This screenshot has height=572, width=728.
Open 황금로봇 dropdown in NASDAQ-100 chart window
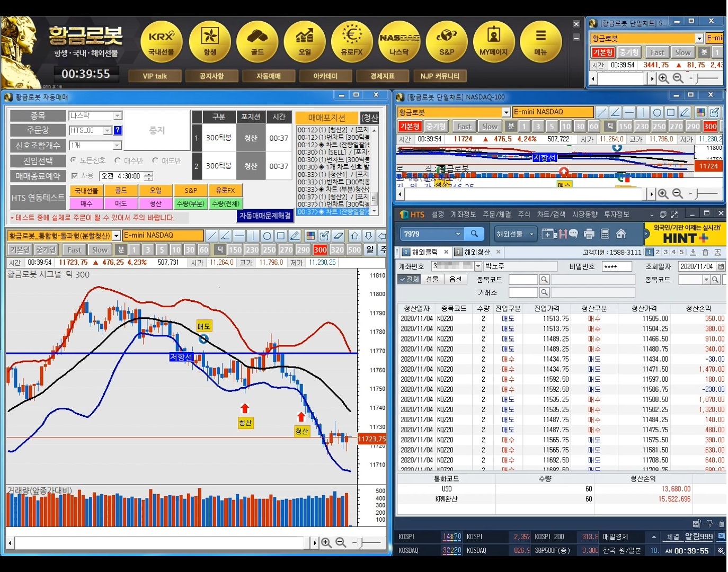click(x=506, y=112)
